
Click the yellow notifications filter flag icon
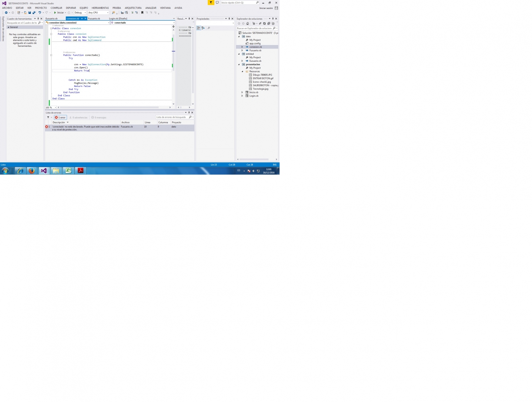coord(211,2)
